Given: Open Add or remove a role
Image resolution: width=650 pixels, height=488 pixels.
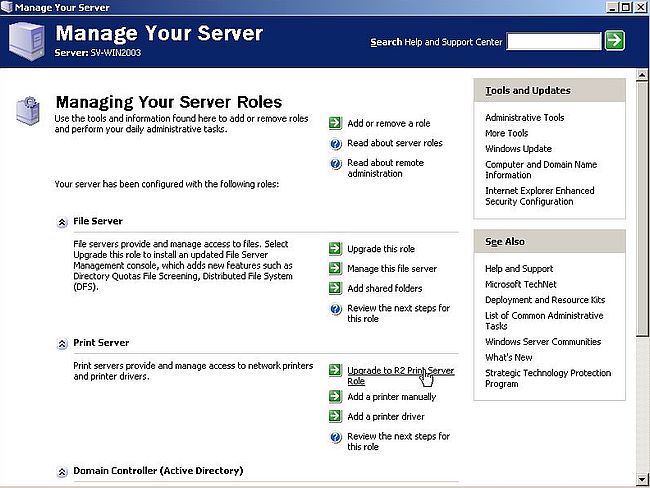Looking at the screenshot, I should 388,123.
